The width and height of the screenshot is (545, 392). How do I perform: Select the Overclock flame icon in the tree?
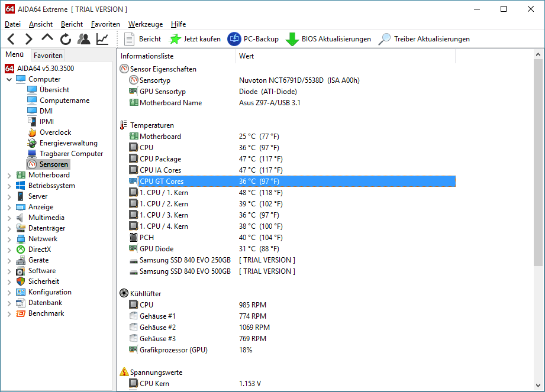click(x=32, y=132)
